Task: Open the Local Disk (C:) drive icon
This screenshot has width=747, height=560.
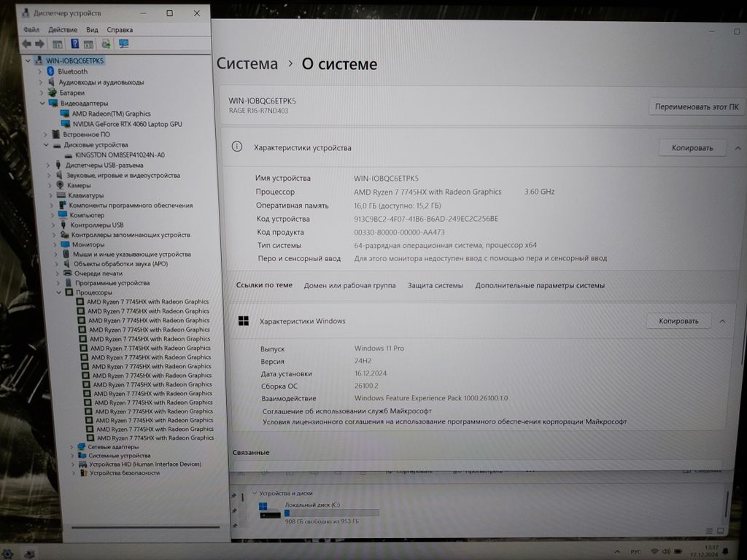Action: coord(268,509)
